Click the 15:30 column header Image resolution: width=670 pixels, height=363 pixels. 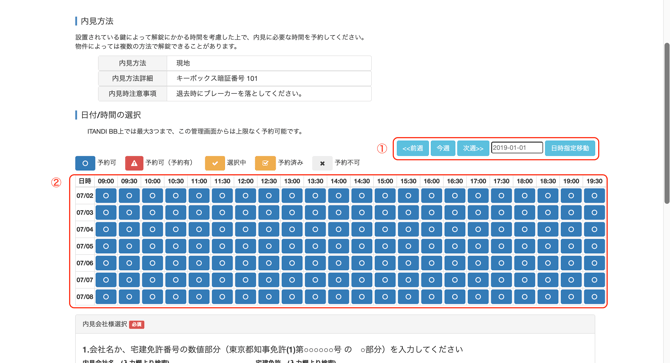(408, 181)
